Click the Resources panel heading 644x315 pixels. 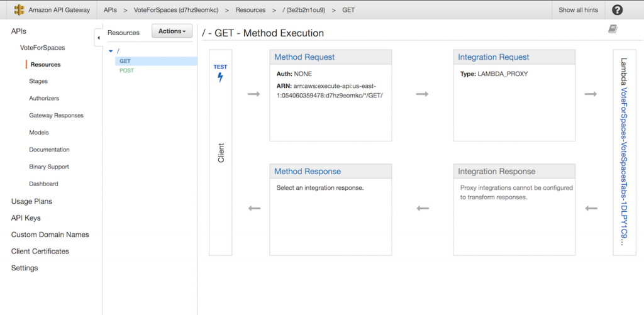tap(123, 33)
